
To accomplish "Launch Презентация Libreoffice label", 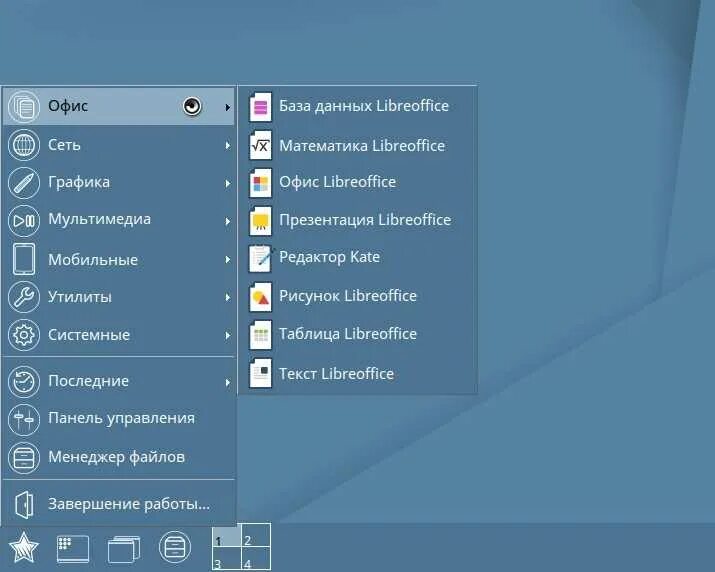I will click(x=365, y=220).
